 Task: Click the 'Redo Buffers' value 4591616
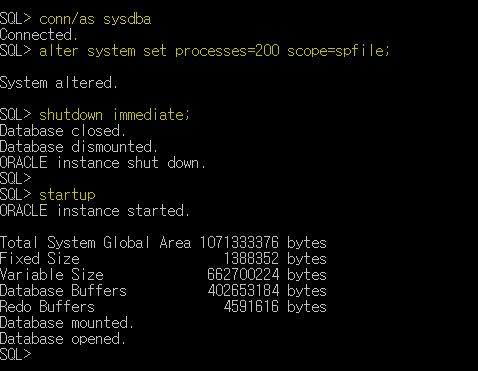(251, 307)
